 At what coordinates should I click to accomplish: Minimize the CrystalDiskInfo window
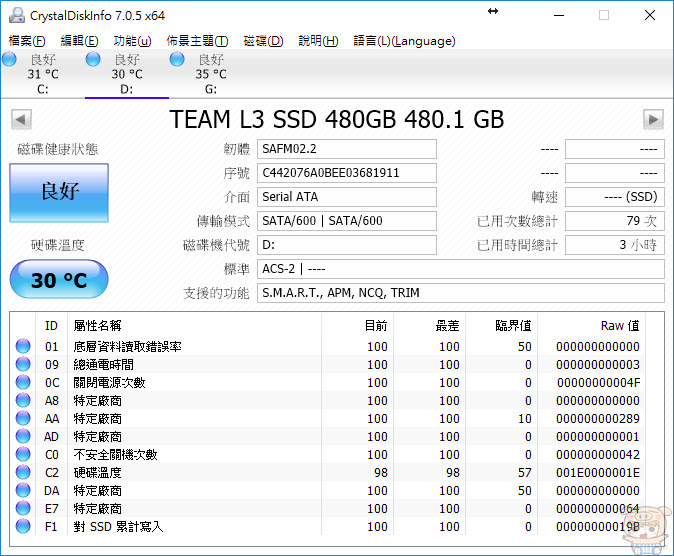[x=559, y=15]
